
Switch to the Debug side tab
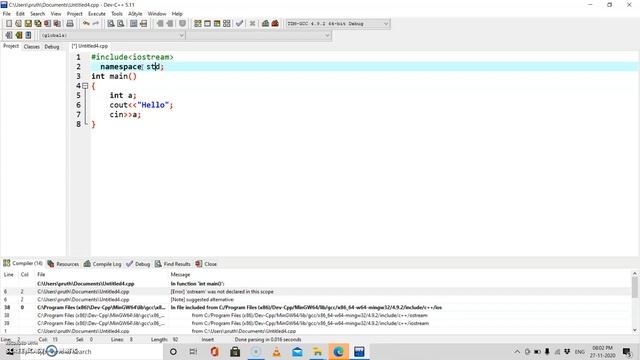tap(52, 47)
